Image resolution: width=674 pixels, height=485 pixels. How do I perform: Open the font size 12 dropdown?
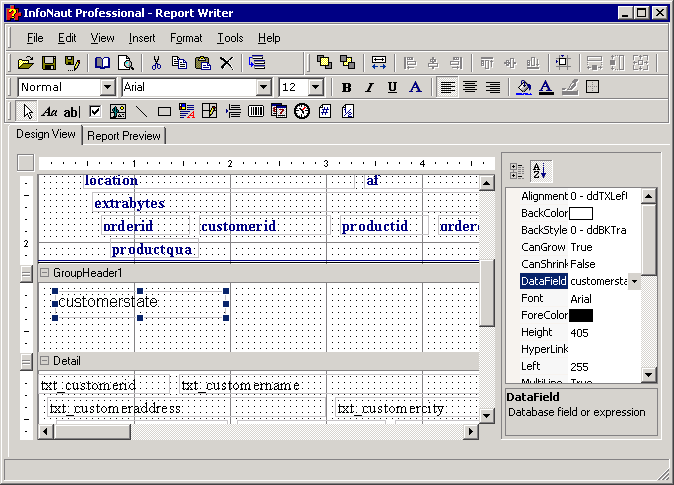316,87
